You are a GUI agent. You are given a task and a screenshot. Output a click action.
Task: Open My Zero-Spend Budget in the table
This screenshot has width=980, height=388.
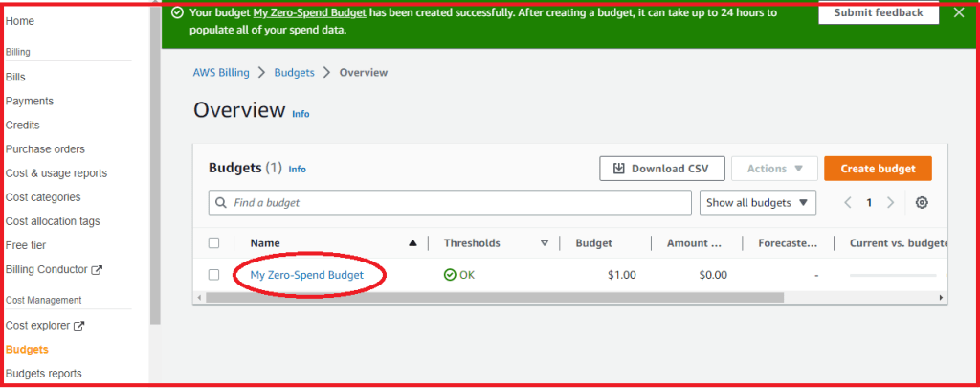(x=307, y=275)
